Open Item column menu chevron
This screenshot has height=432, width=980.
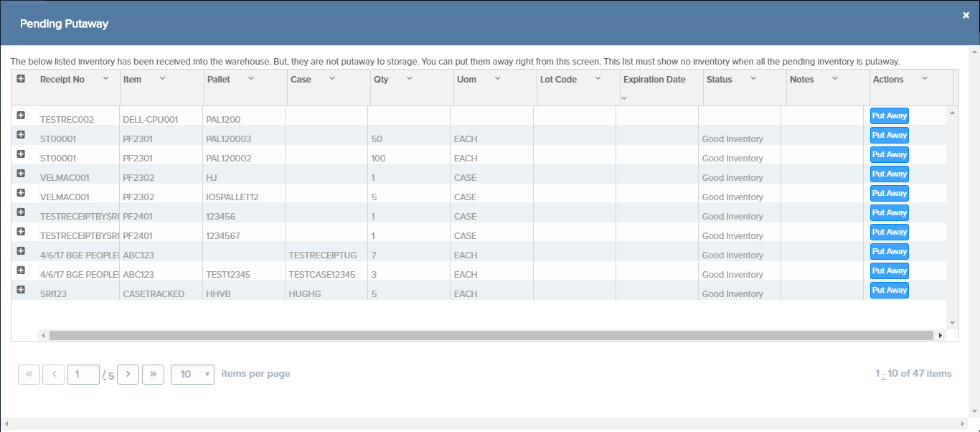[162, 78]
